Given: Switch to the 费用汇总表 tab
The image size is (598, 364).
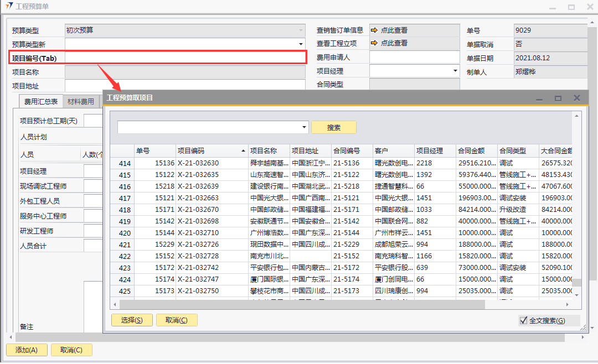Looking at the screenshot, I should [40, 102].
